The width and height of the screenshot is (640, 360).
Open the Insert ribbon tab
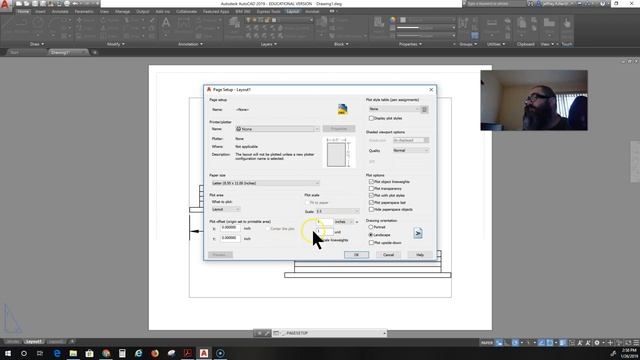(40, 11)
